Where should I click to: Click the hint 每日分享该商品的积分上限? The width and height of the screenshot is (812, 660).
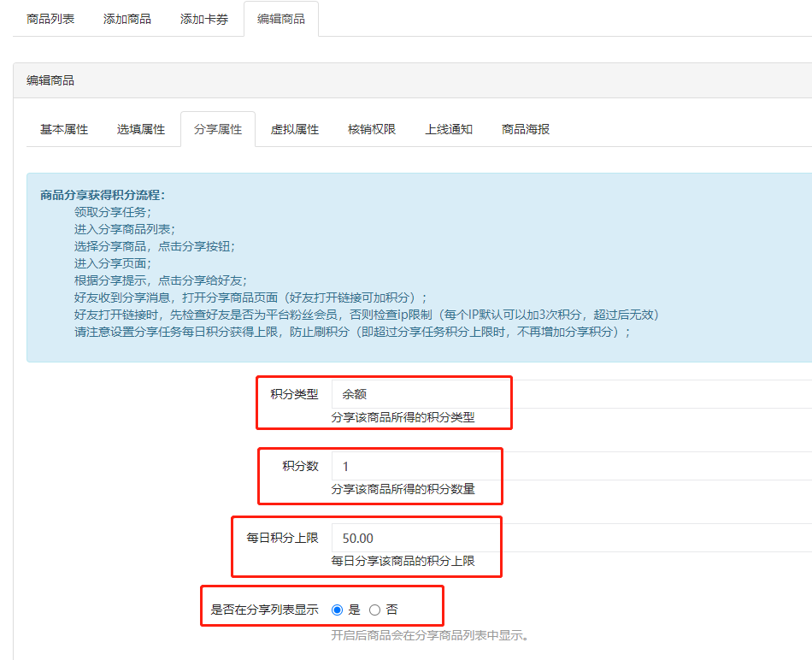[403, 561]
